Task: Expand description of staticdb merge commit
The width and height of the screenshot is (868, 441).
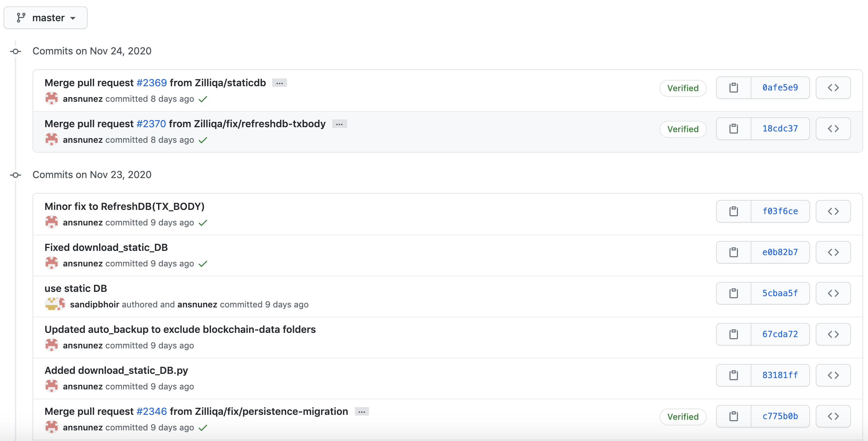Action: 280,83
